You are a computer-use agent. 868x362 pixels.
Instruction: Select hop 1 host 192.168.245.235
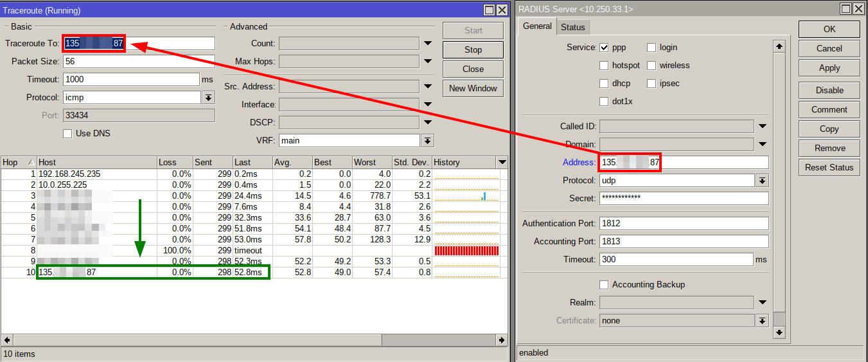[69, 174]
